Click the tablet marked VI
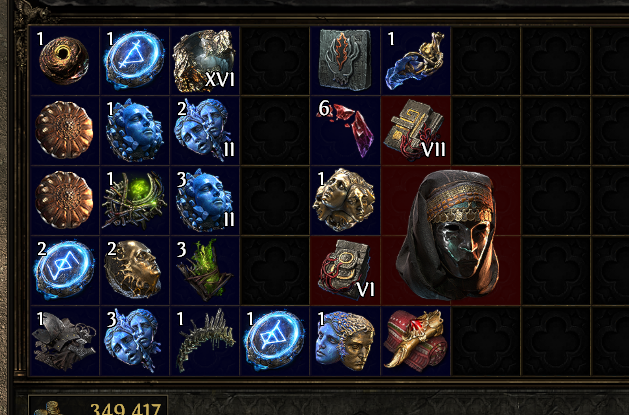 tap(346, 270)
